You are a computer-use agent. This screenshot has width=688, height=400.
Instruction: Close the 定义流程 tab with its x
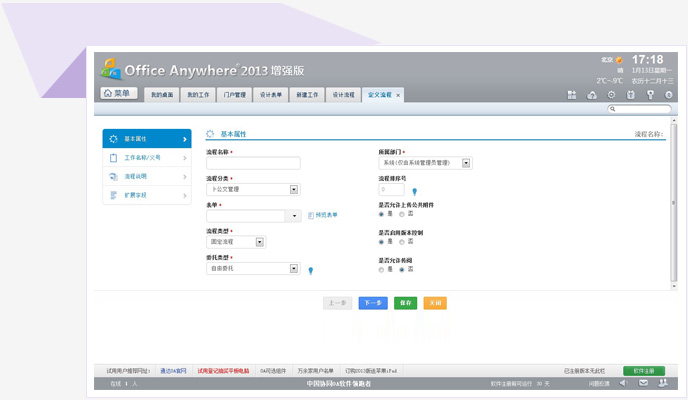click(398, 95)
